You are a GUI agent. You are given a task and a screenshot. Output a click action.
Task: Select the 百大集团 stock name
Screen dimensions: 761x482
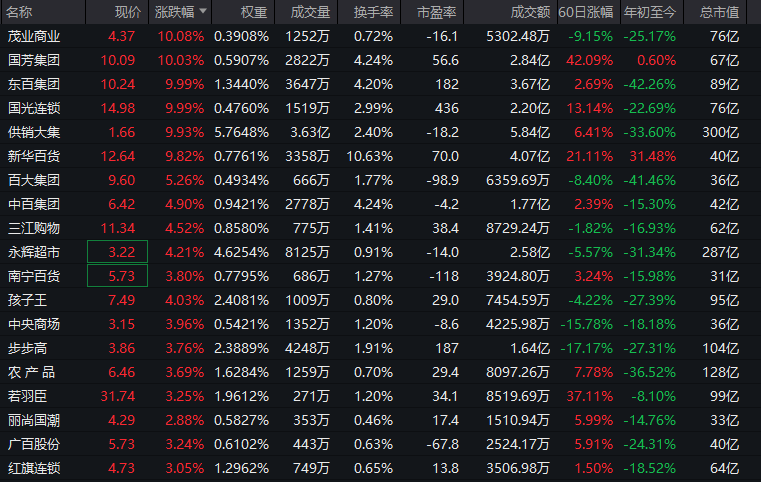click(x=34, y=180)
